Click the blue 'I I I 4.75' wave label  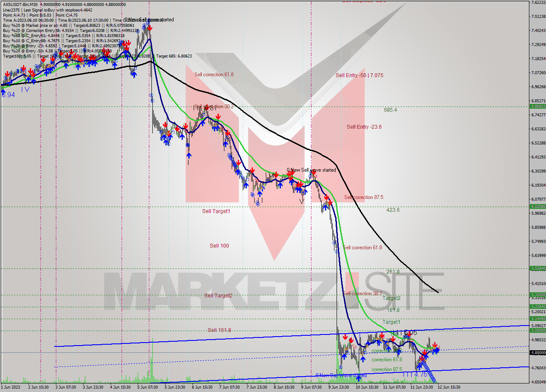416,374
